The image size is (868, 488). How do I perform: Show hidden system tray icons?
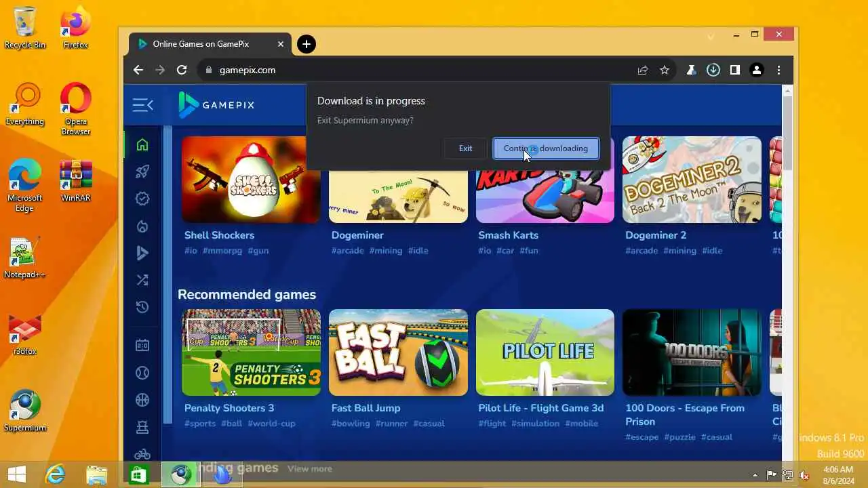click(755, 475)
